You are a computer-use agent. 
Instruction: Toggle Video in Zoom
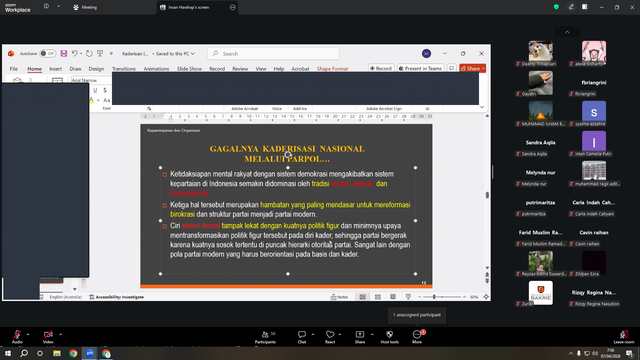pyautogui.click(x=48, y=337)
